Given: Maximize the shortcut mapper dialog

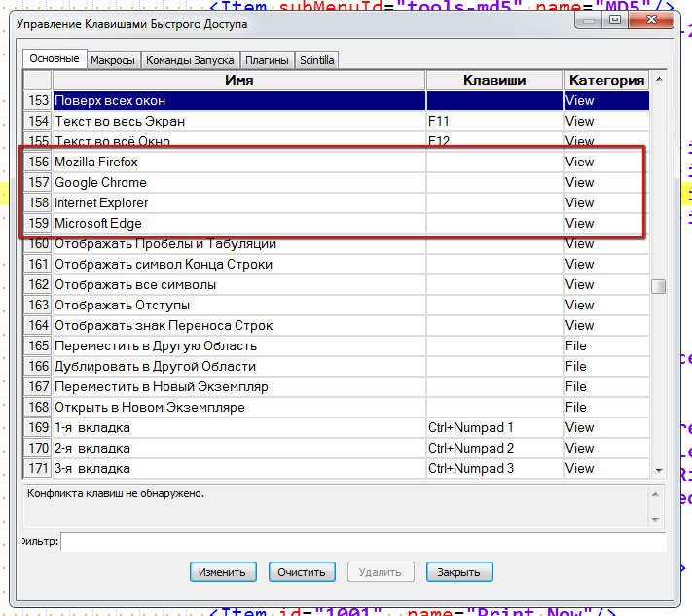Looking at the screenshot, I should (615, 19).
